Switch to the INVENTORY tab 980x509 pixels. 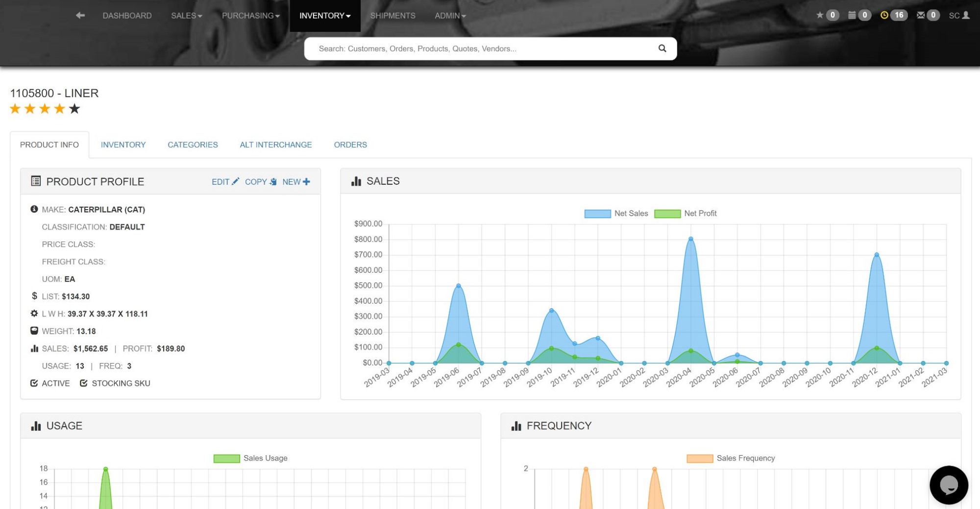tap(123, 145)
